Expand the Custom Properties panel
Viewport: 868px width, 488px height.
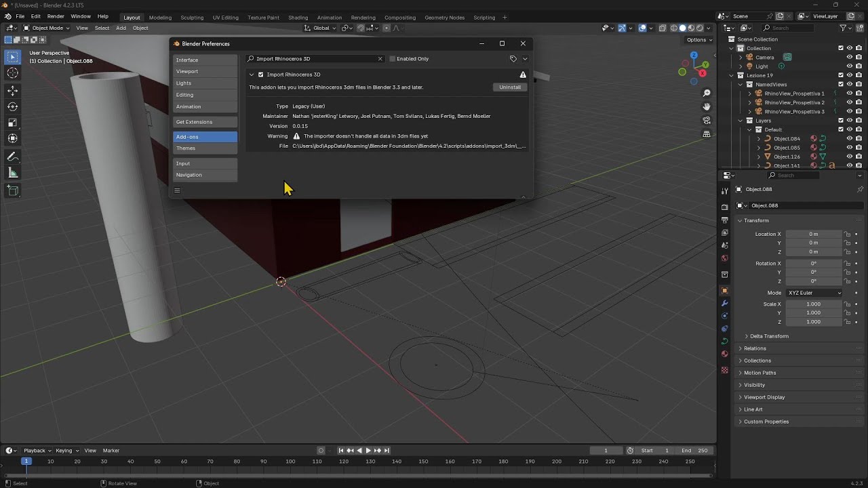[x=766, y=422]
